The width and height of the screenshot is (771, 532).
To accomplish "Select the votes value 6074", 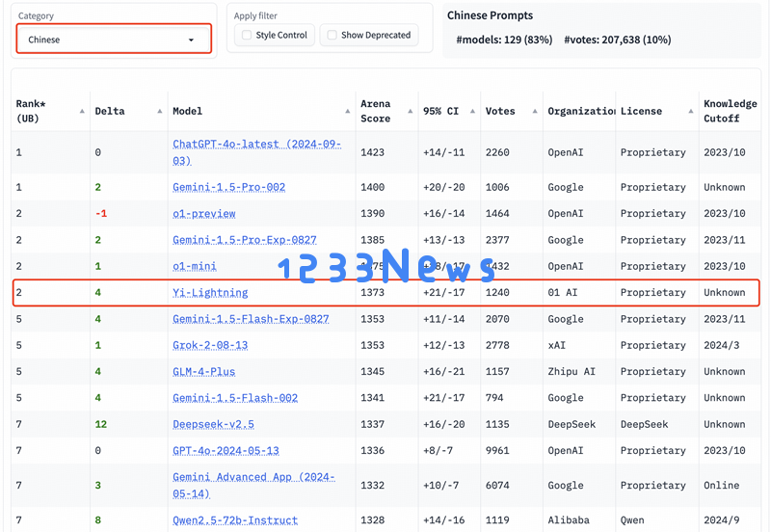I will (497, 486).
